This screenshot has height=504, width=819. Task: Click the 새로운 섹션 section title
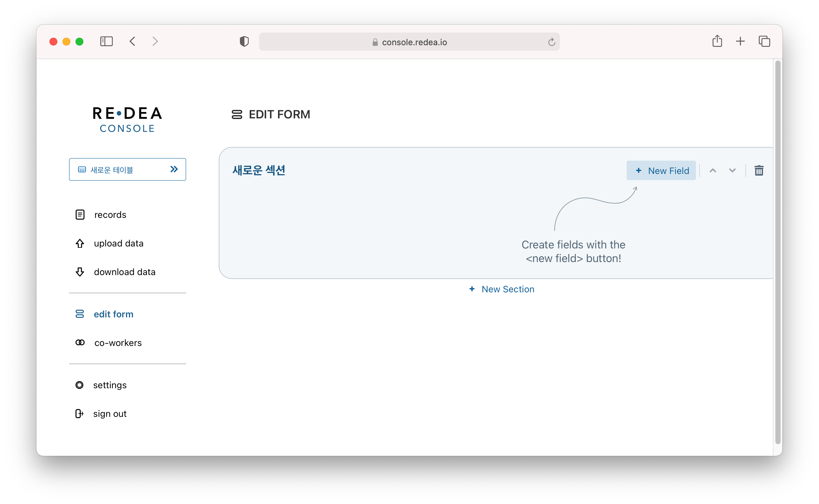pos(258,170)
